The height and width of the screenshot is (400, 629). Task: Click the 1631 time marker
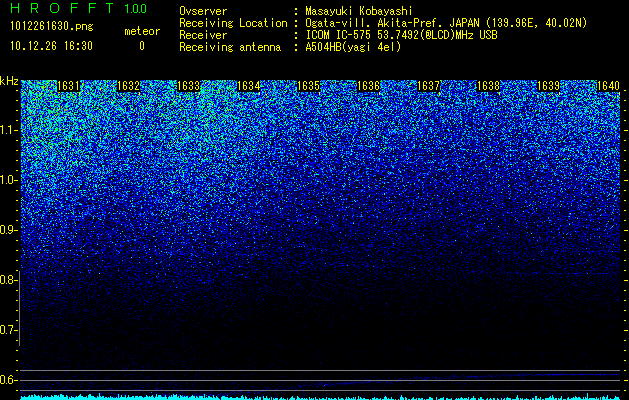point(68,86)
